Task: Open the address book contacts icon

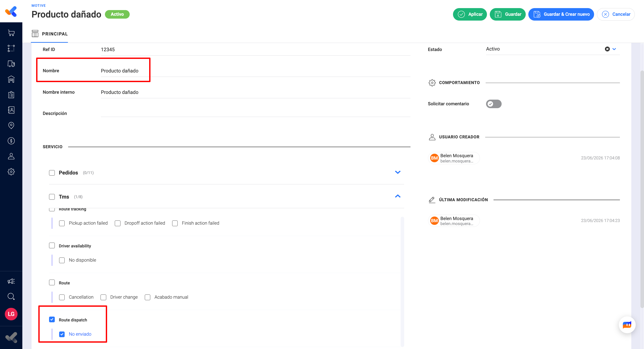Action: (x=11, y=110)
